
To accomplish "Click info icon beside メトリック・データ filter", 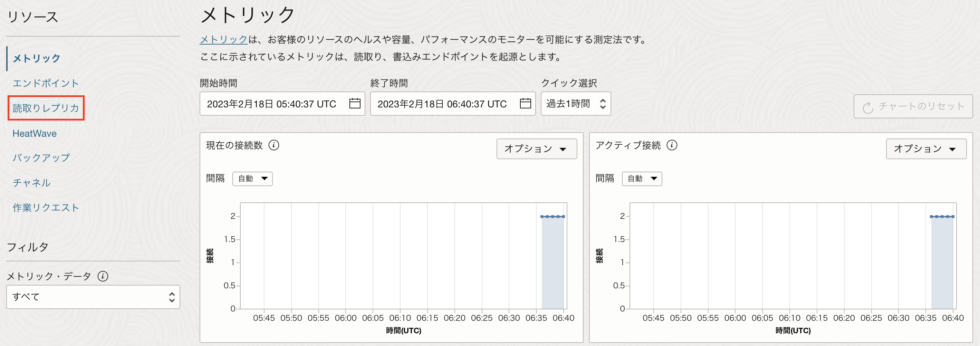I will (x=103, y=276).
